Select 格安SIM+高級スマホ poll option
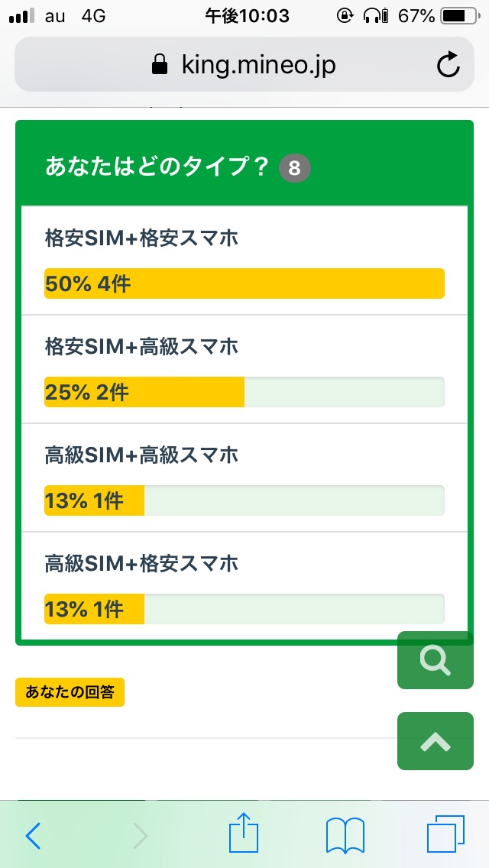Viewport: 489px width, 868px height. click(x=142, y=347)
